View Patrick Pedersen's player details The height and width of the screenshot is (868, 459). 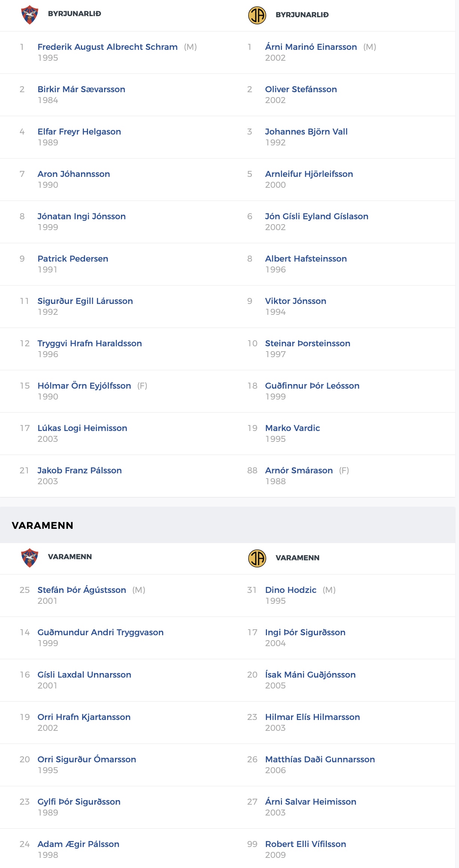click(x=73, y=259)
